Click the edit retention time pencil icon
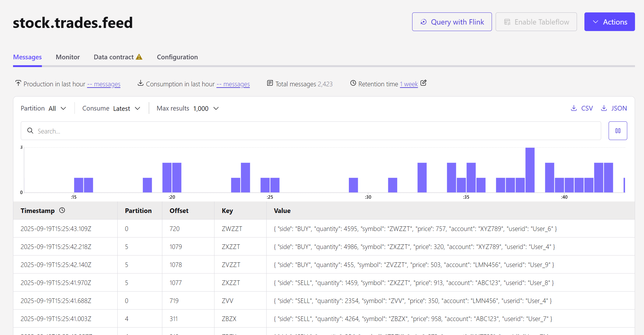 coord(423,83)
